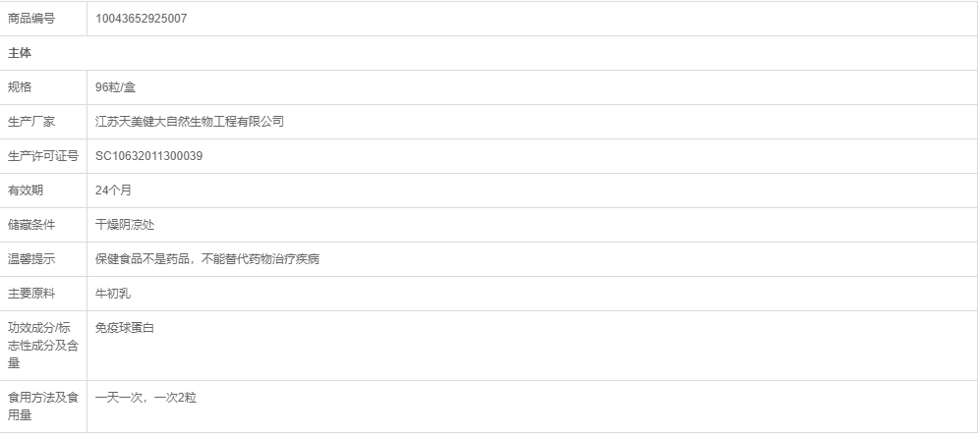Select the 储藏条件 label
Screen dimensions: 980x435
[31, 225]
